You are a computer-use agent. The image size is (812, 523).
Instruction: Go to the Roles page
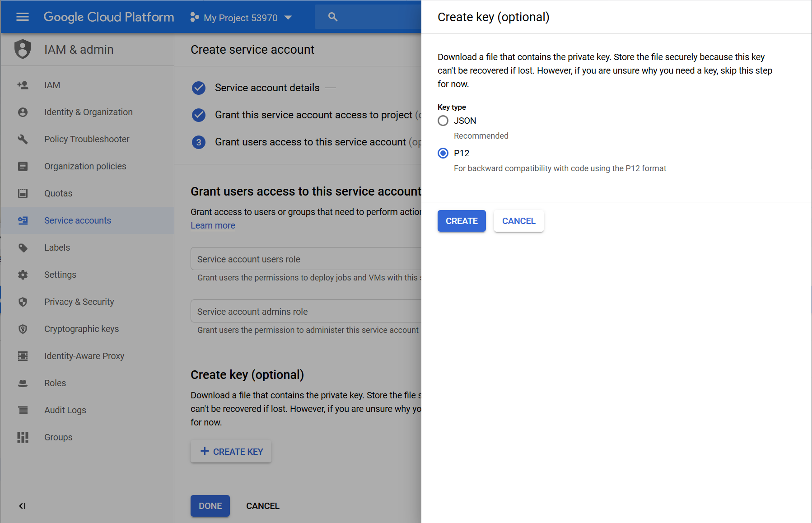coord(87,383)
